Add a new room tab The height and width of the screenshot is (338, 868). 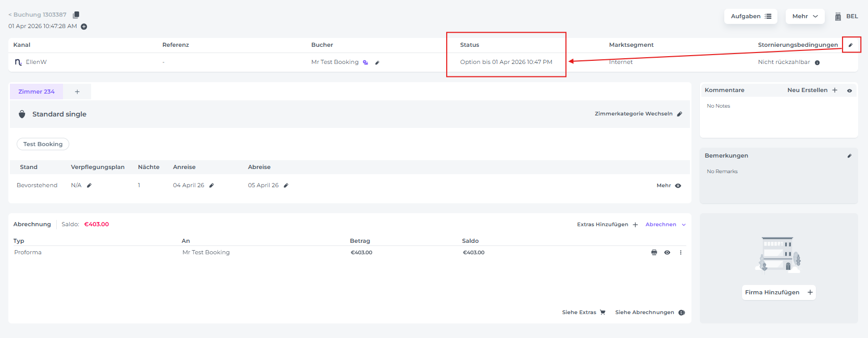point(77,92)
